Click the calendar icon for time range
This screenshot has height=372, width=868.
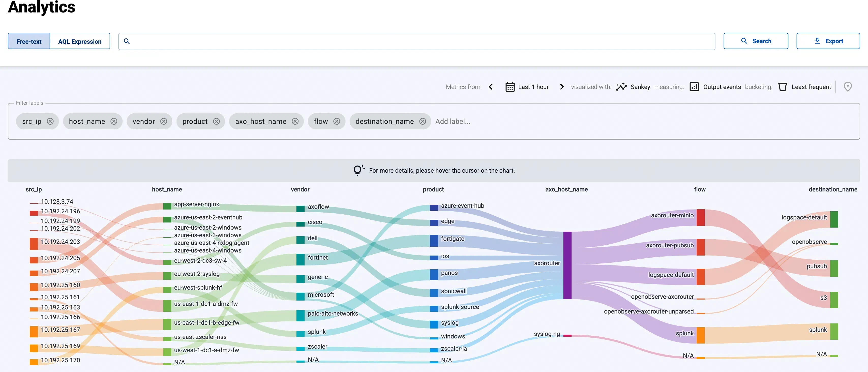[510, 87]
